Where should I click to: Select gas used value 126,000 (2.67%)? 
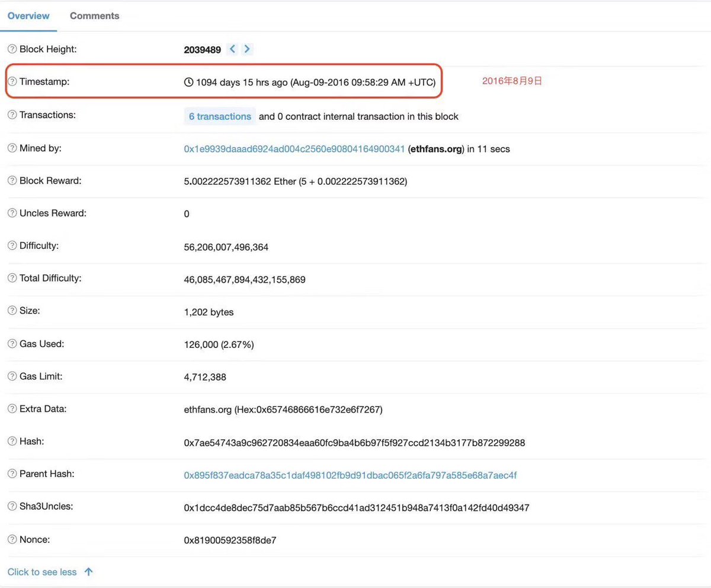219,344
